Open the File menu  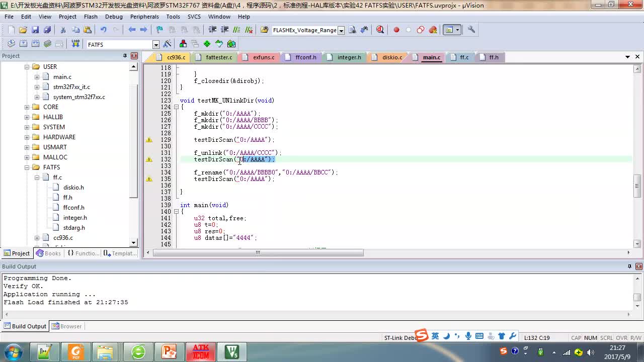[x=9, y=17]
